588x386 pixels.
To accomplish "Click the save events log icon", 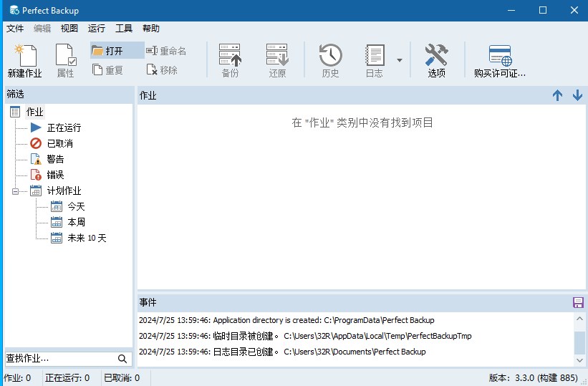I will 578,302.
